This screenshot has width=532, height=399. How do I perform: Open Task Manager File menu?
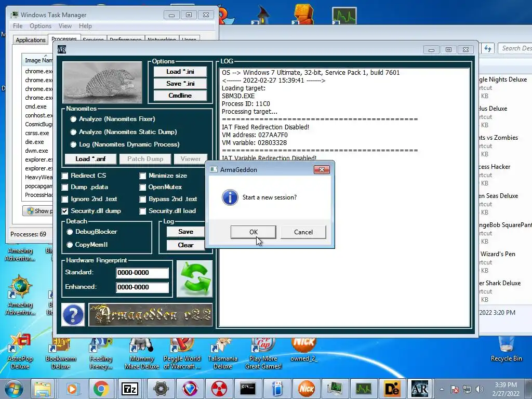(x=18, y=26)
